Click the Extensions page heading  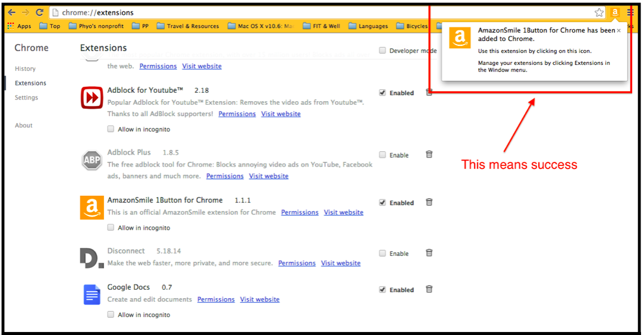pos(103,48)
